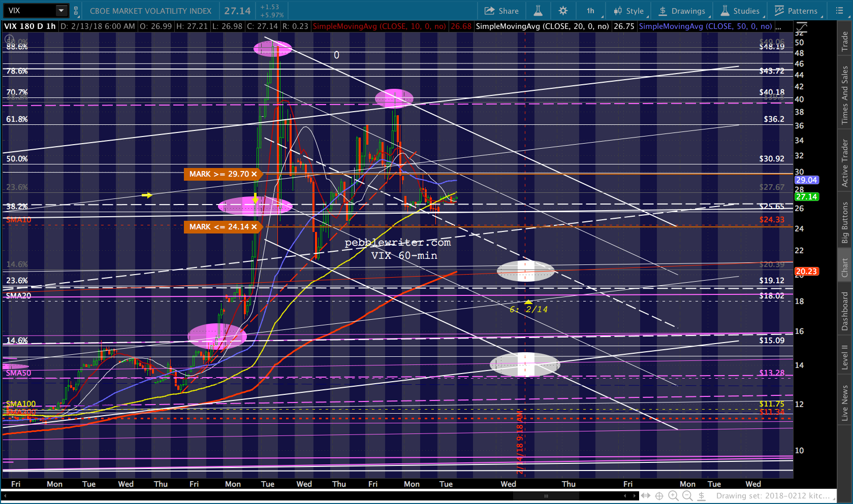Click the 27.14 last price in header
The image size is (853, 504).
pos(237,11)
